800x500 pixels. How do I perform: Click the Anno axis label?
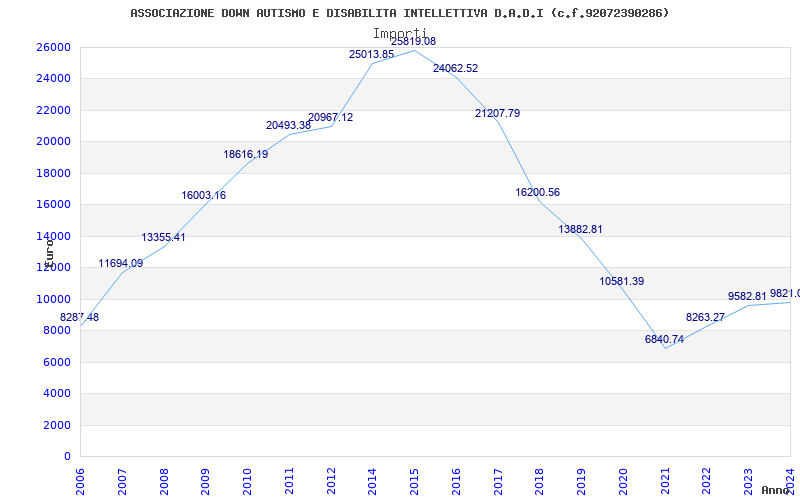(x=775, y=490)
